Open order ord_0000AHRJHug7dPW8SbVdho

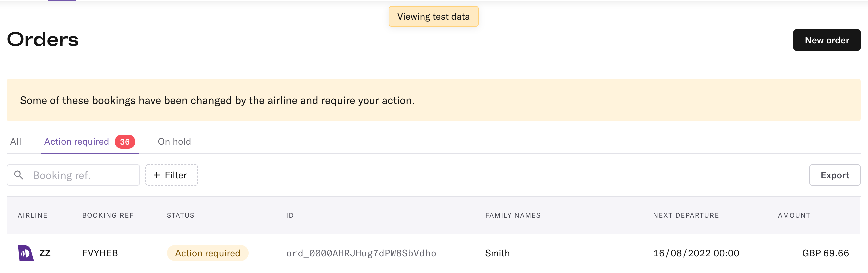(x=361, y=253)
